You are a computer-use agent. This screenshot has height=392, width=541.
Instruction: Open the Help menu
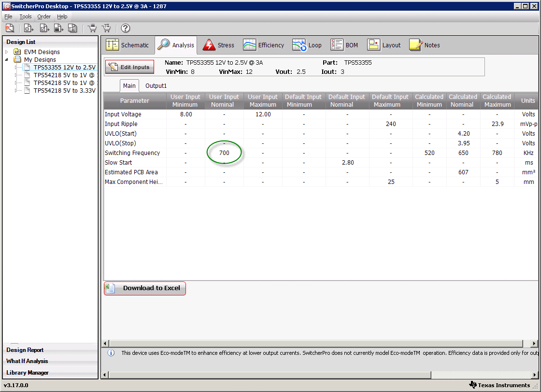(62, 16)
